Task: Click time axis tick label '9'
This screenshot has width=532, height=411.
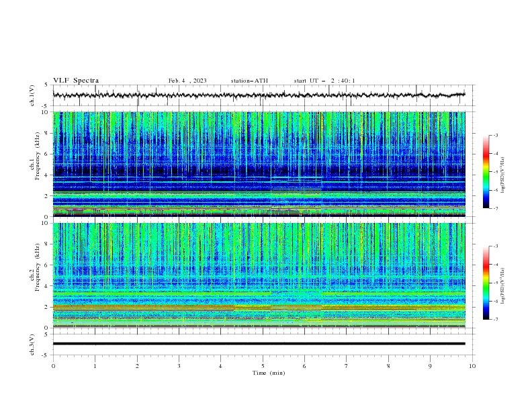Action: (x=430, y=366)
